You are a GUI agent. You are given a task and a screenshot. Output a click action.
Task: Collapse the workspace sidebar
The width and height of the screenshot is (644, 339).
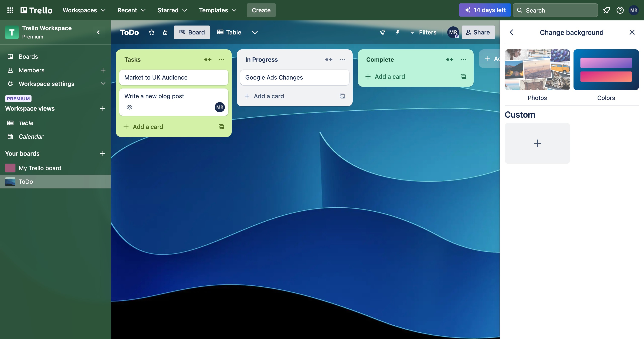point(98,32)
